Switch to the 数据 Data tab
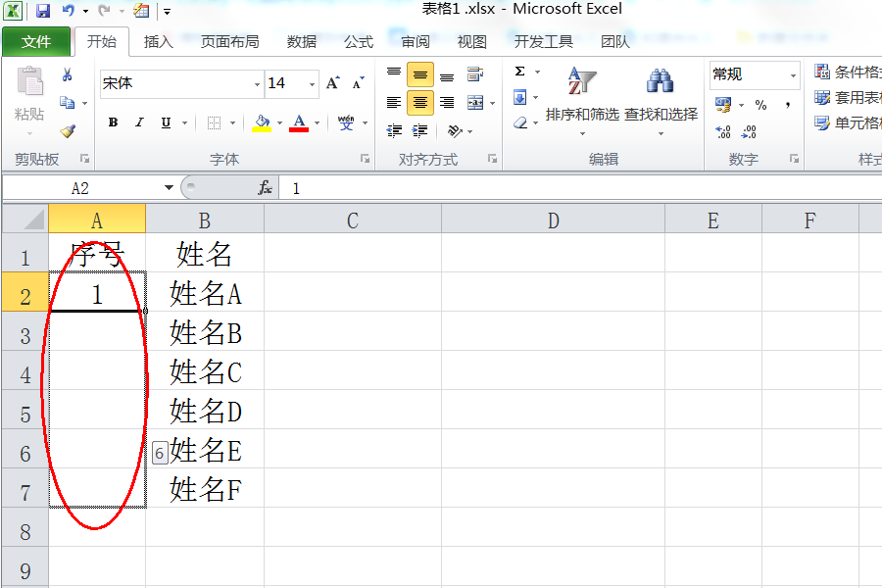 tap(302, 41)
